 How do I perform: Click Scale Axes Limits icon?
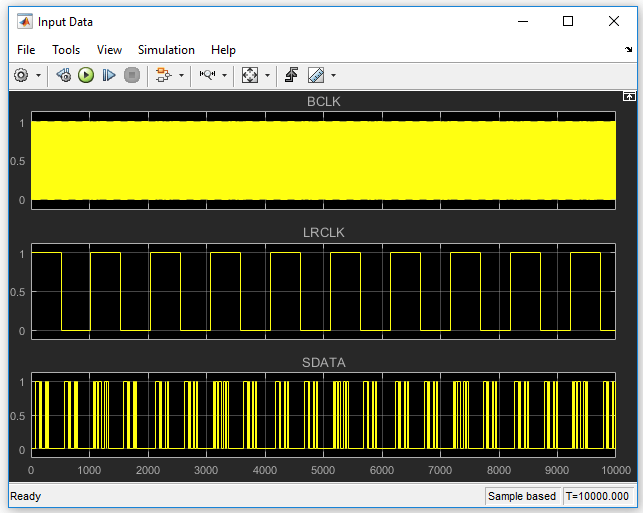coord(250,75)
